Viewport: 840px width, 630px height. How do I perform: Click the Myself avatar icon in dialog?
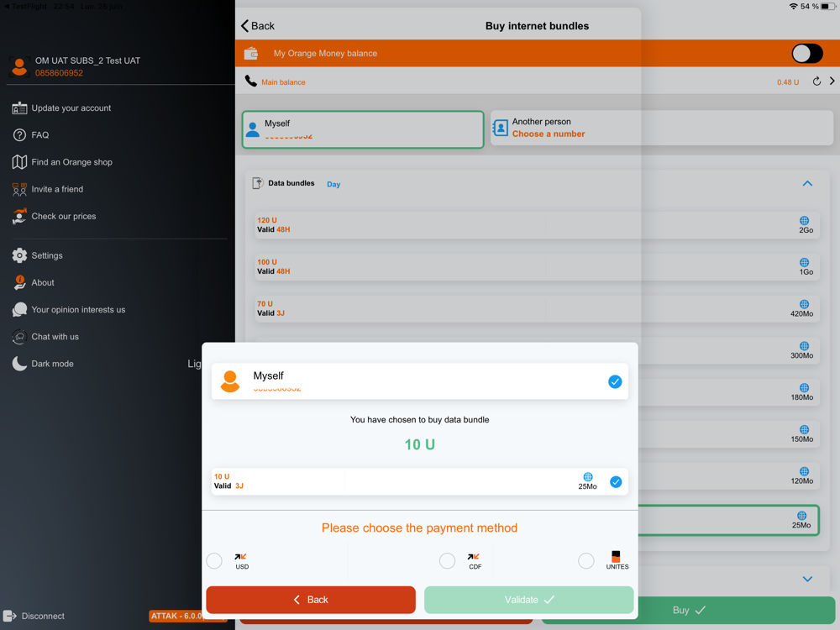[x=230, y=381]
